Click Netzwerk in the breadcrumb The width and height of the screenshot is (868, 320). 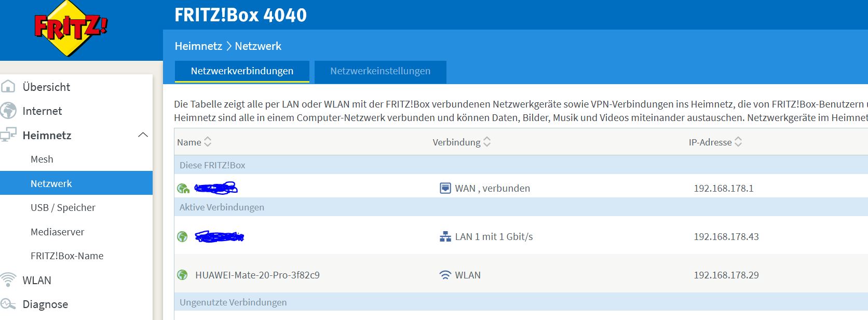click(x=258, y=46)
